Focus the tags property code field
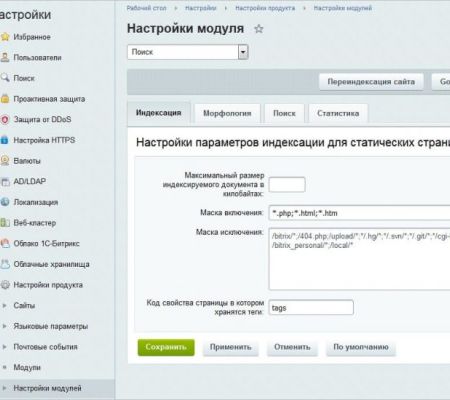The width and height of the screenshot is (450, 400). coord(311,308)
